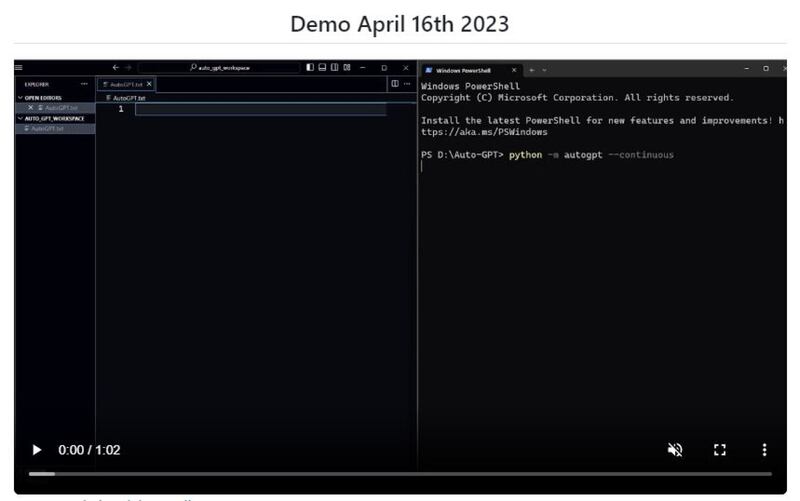The width and height of the screenshot is (800, 501).
Task: Click the 0:00 / 1:02 time display
Action: [x=89, y=450]
